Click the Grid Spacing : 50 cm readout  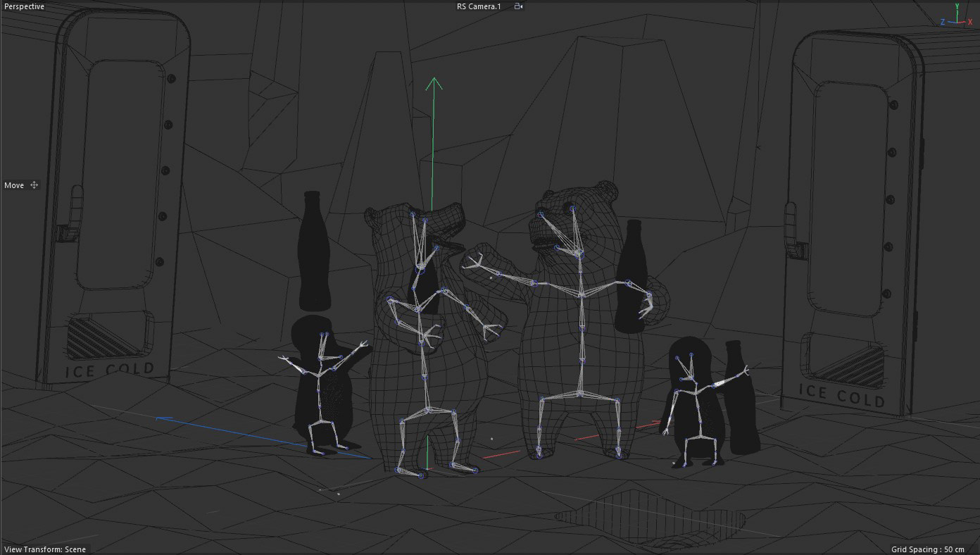click(928, 549)
